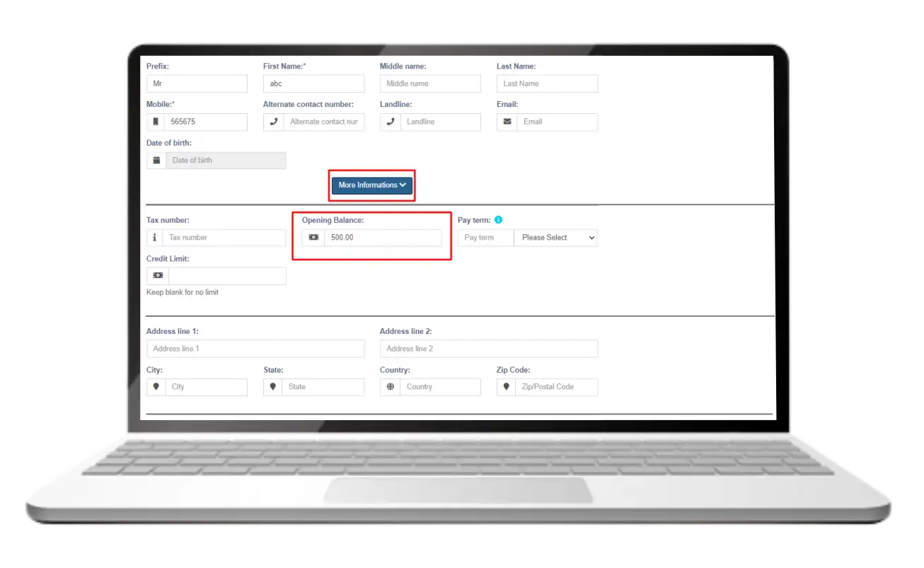
Task: Select the Pay term number input field
Action: coord(485,238)
